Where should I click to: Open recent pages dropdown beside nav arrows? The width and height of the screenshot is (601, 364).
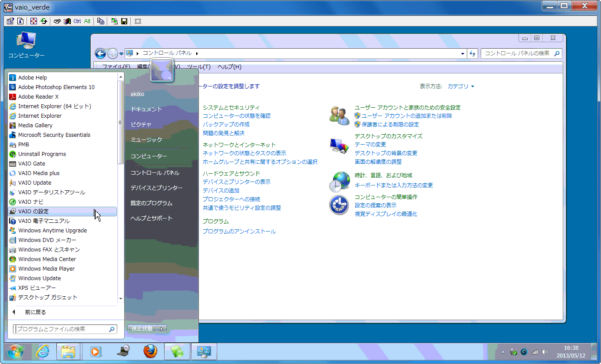point(122,53)
